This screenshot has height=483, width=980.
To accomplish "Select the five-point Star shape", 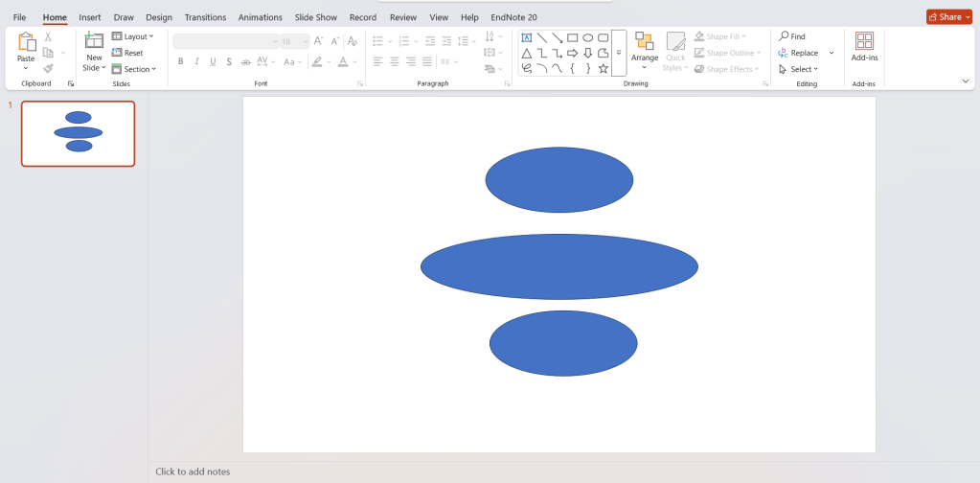I will (603, 69).
